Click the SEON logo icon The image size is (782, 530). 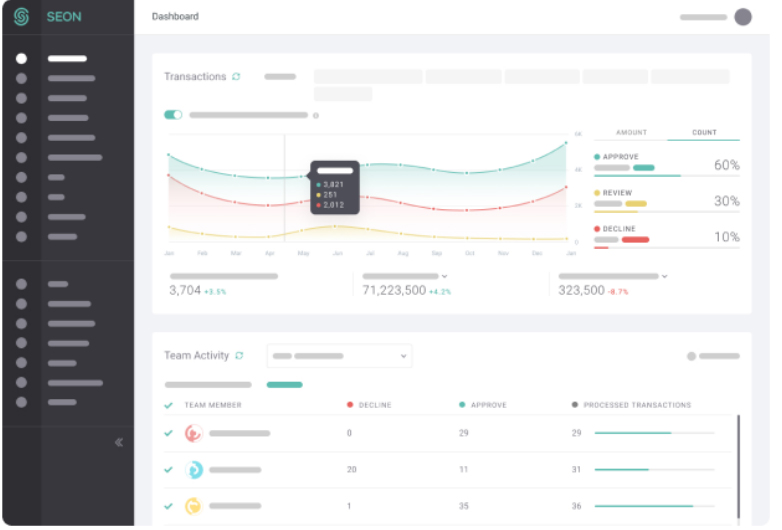21,17
